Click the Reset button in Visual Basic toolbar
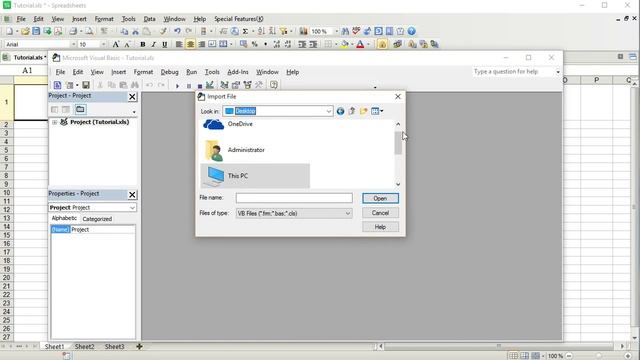This screenshot has height=360, width=640. pyautogui.click(x=200, y=86)
